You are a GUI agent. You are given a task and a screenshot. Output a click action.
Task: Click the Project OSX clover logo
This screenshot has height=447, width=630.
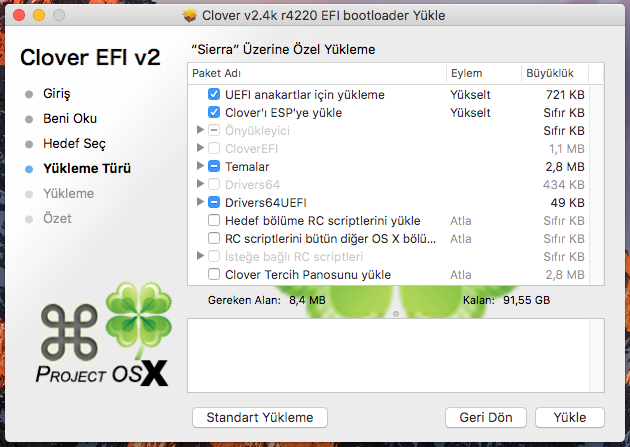104,334
